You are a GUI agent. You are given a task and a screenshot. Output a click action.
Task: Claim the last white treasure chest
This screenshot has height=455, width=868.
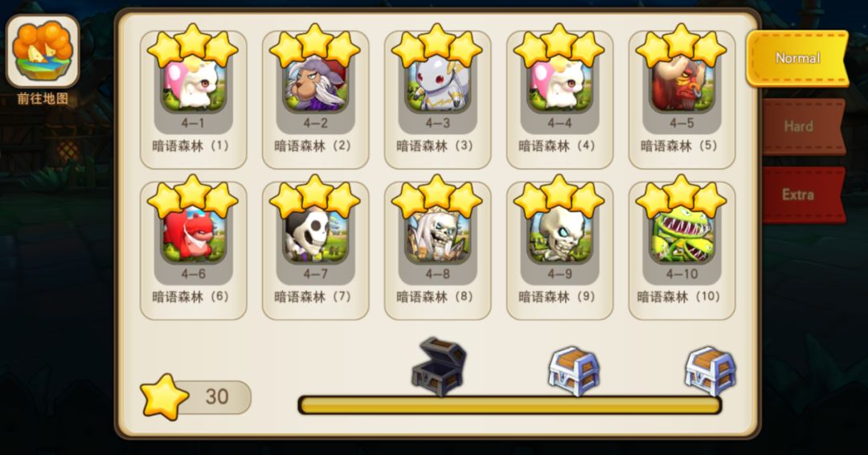[x=710, y=371]
